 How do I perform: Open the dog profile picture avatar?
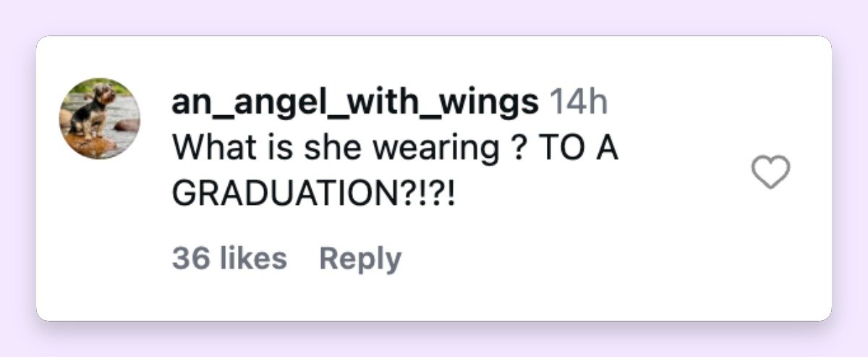[x=100, y=118]
